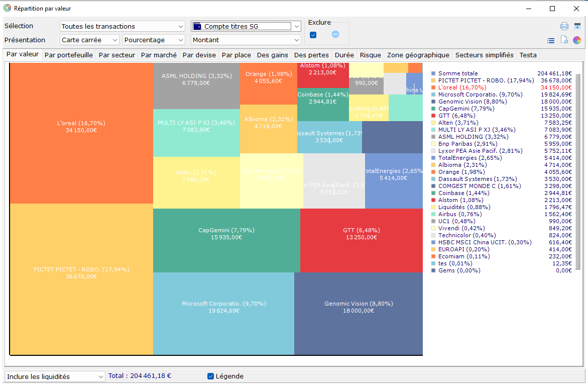Open the color wheel palette icon
The width and height of the screenshot is (588, 385).
(577, 40)
